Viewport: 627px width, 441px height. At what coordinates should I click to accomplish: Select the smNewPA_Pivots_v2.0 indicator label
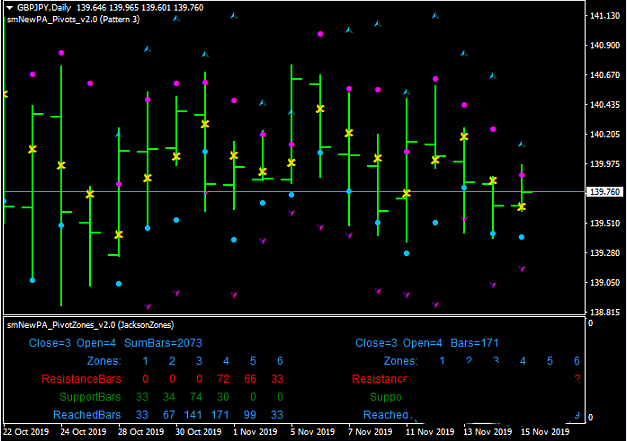72,20
